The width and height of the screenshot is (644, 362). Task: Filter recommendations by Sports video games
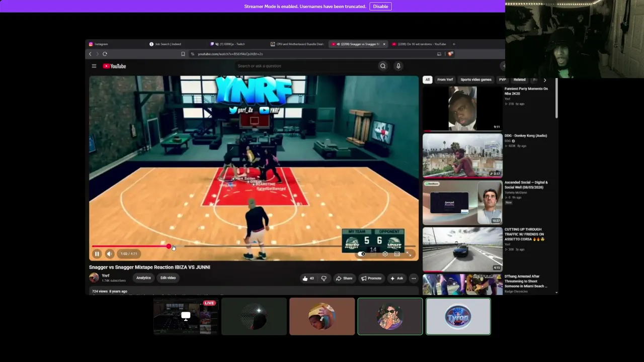[476, 79]
